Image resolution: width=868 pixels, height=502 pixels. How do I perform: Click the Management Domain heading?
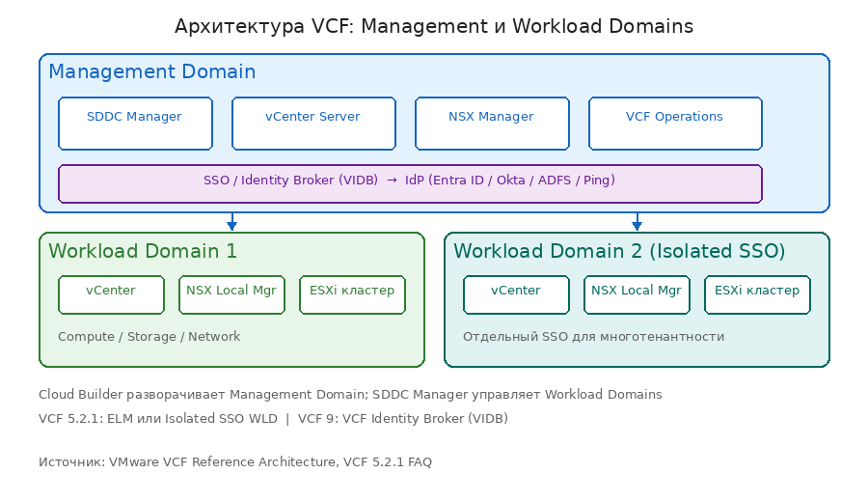pos(152,72)
